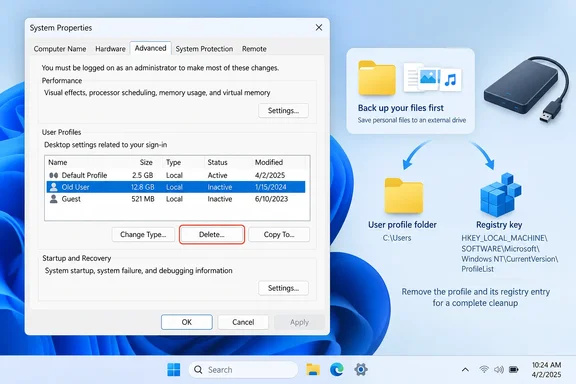Click the greyed Apply button
Image resolution: width=576 pixels, height=384 pixels.
299,322
